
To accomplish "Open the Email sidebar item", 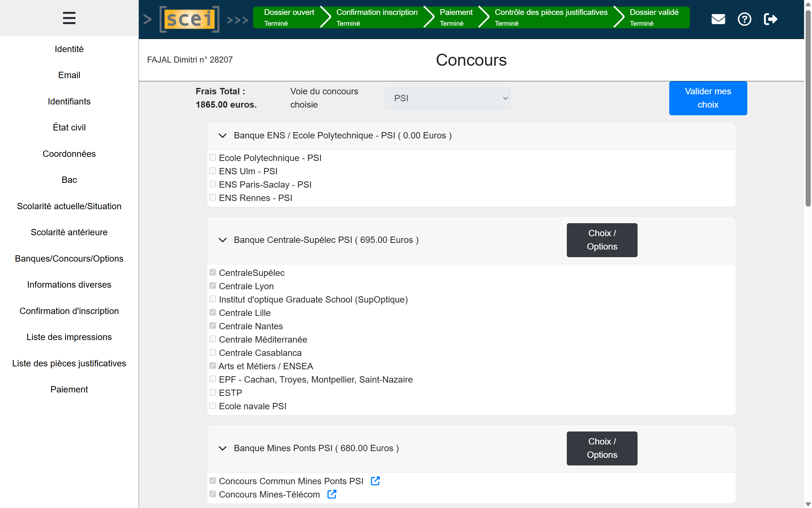I will pyautogui.click(x=69, y=75).
